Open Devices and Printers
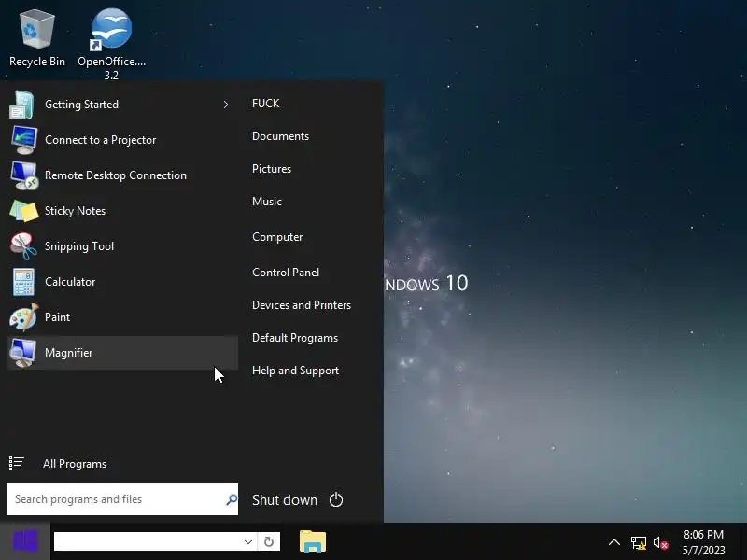Image resolution: width=747 pixels, height=560 pixels. click(302, 305)
